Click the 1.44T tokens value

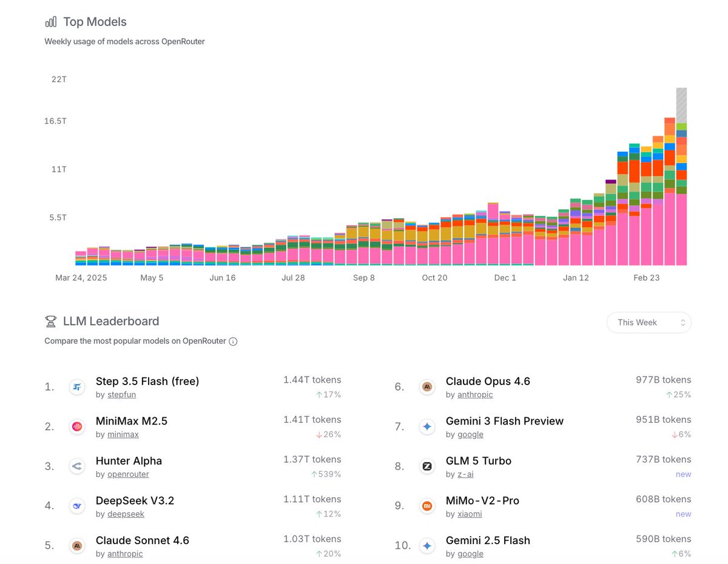tap(312, 380)
